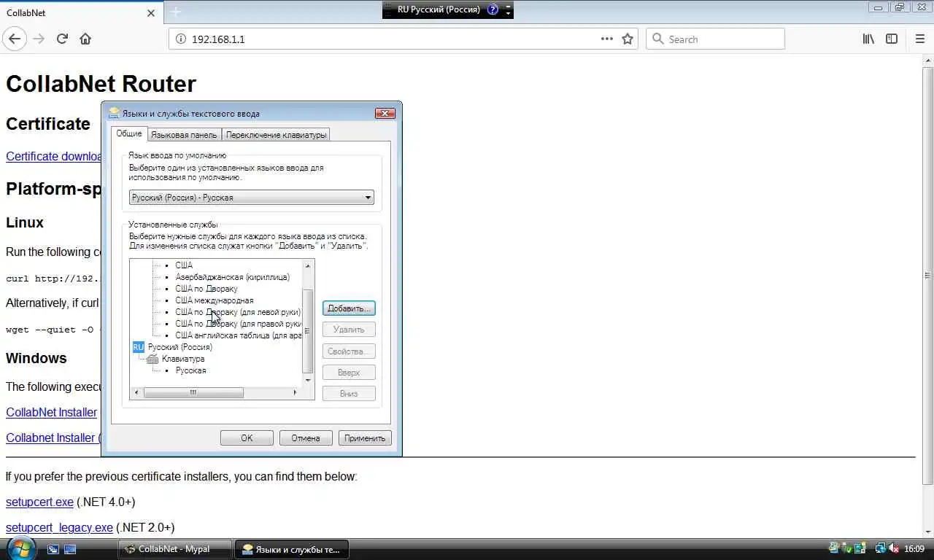Click the Вверх button

(349, 373)
